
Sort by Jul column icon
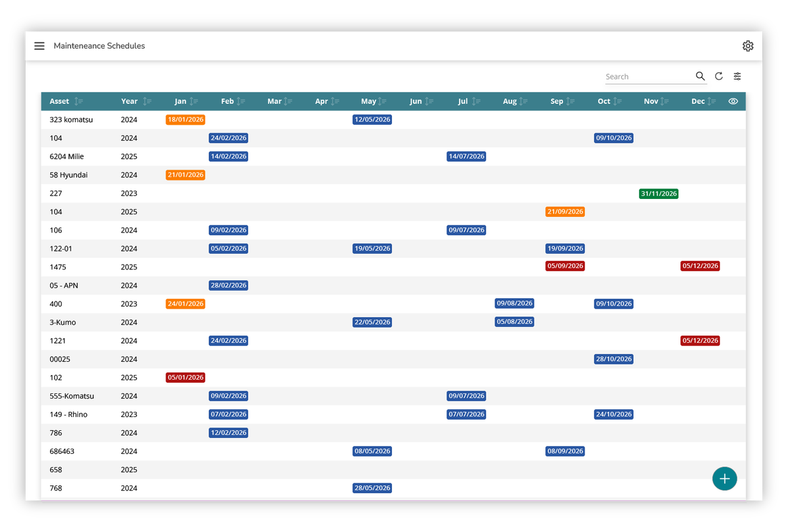(476, 101)
